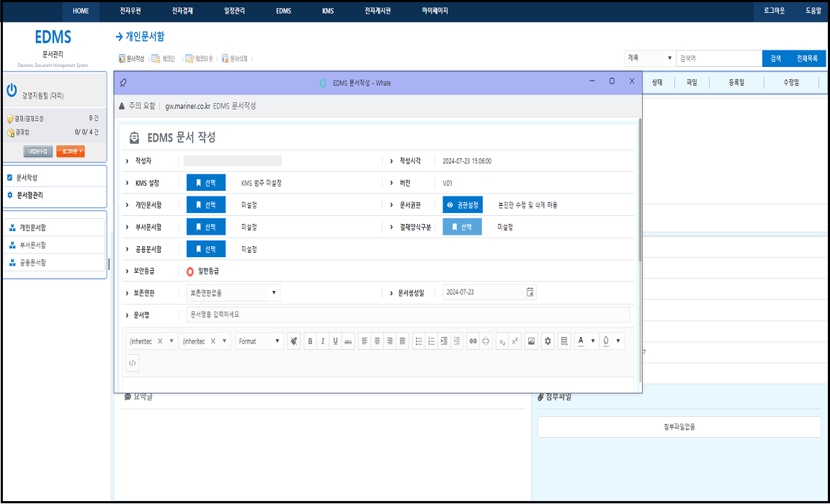Image resolution: width=830 pixels, height=504 pixels.
Task: Open background color dropdown arrow
Action: (x=618, y=341)
